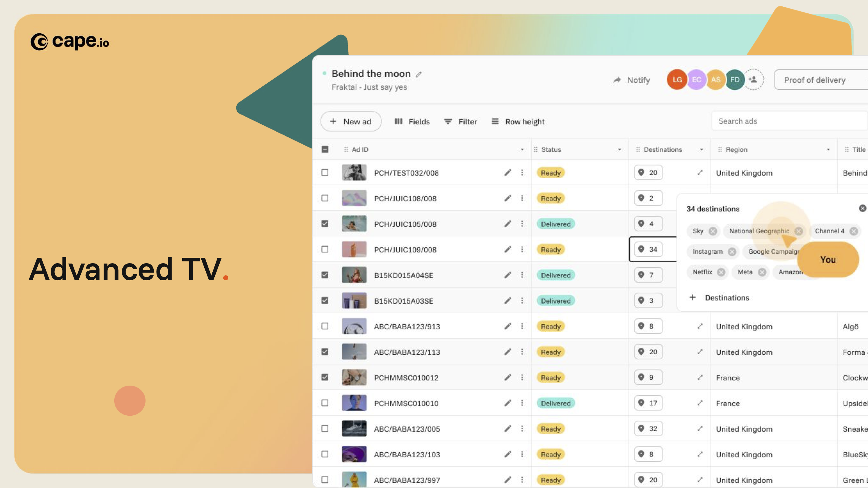Click the add collaborator icon
Screen dimensions: 868x488
pyautogui.click(x=753, y=80)
